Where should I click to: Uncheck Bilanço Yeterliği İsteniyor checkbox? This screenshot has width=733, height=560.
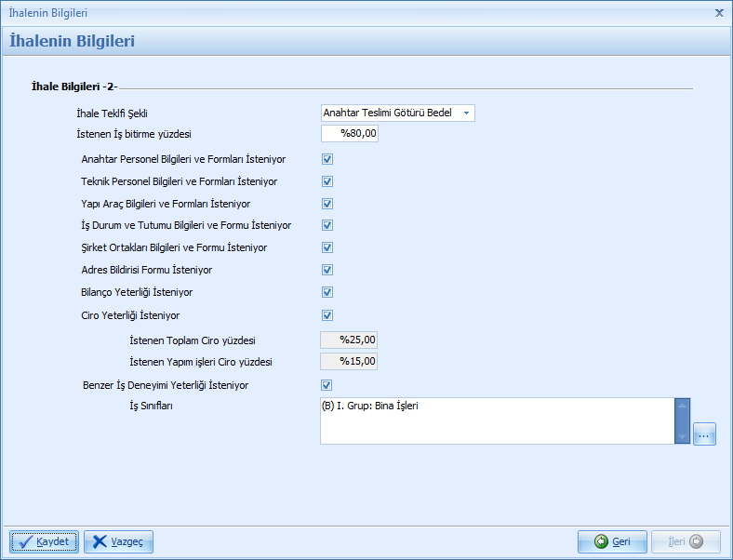pyautogui.click(x=327, y=292)
